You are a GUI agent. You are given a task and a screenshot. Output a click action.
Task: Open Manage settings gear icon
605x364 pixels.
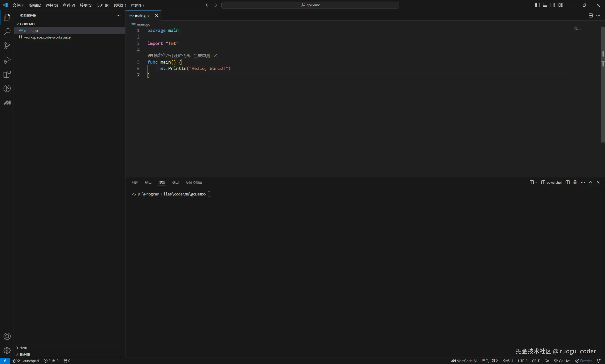[7, 350]
